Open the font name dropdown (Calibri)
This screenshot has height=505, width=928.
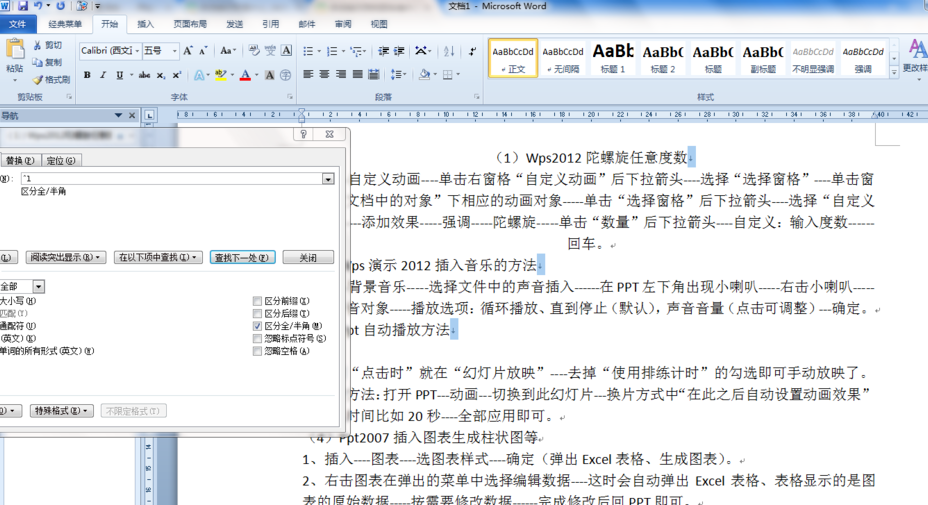pos(137,51)
